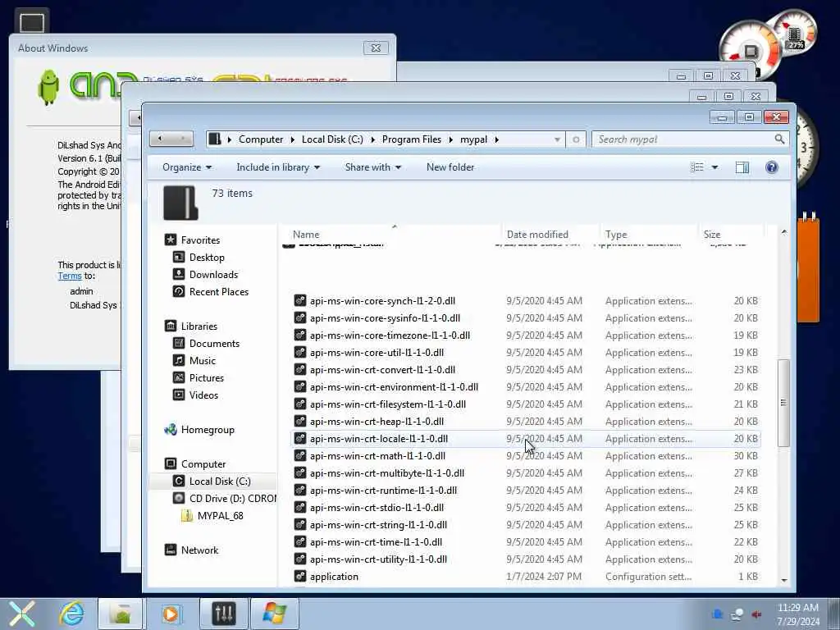Open the media player taskbar icon

click(171, 614)
